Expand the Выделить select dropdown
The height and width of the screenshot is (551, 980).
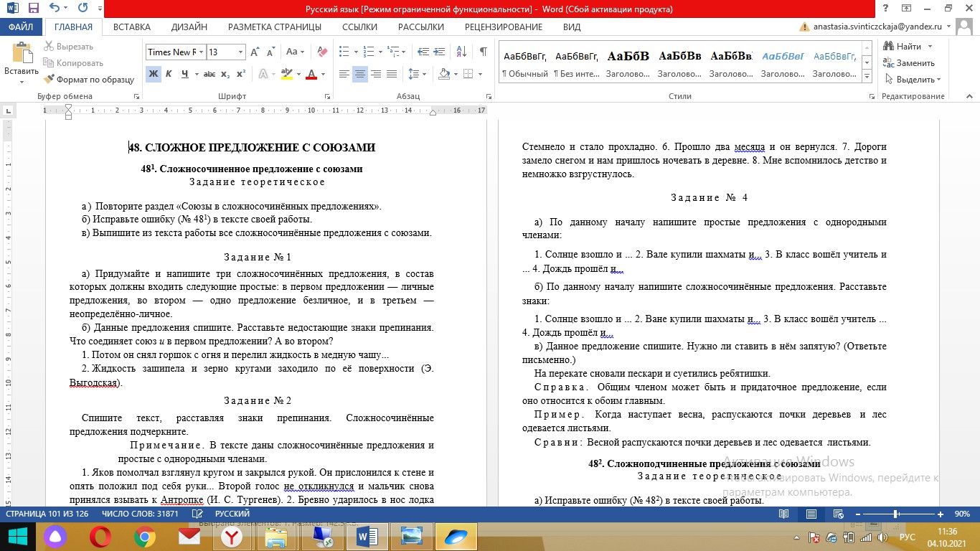pos(938,80)
